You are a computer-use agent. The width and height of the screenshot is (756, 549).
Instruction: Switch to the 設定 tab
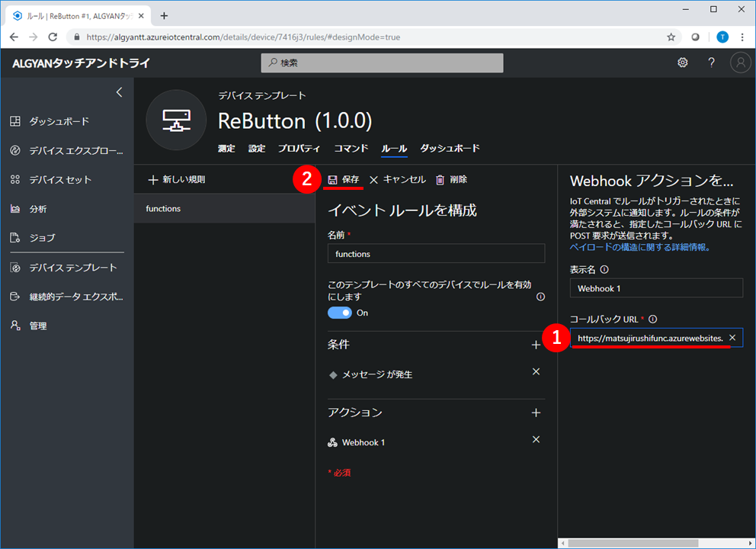[x=257, y=149]
